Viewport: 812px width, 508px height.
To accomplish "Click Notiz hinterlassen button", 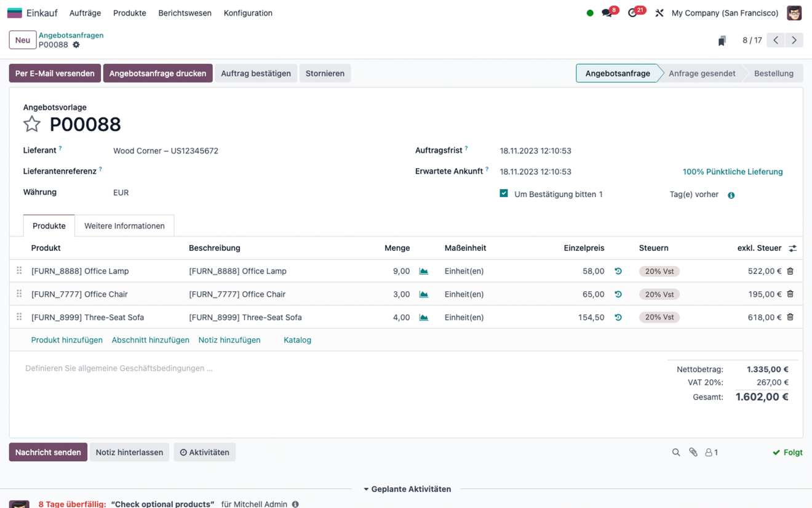I will pyautogui.click(x=129, y=453).
